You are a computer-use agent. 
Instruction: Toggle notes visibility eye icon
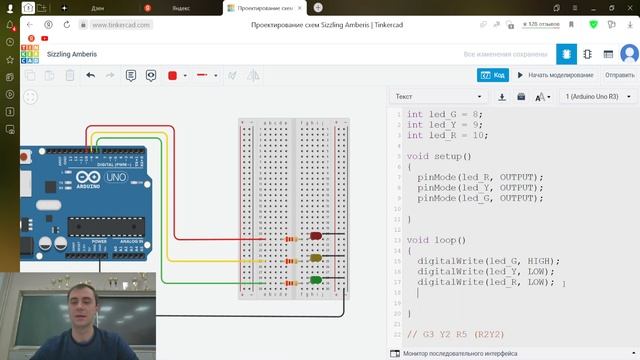151,76
